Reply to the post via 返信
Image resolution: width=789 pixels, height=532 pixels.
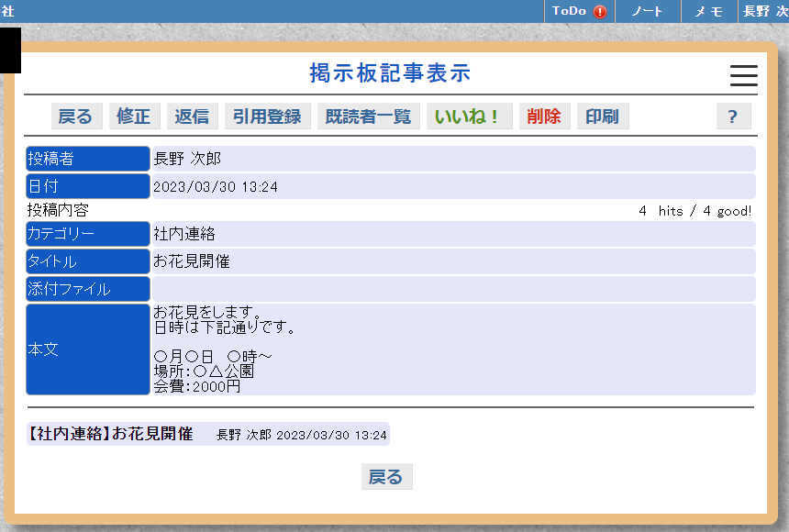coord(191,116)
